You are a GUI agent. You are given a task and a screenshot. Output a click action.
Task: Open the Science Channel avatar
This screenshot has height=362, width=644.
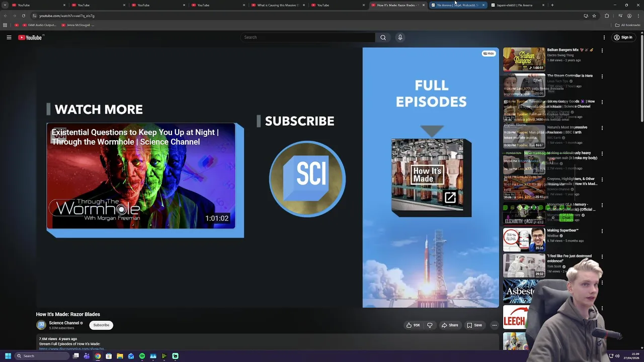41,325
